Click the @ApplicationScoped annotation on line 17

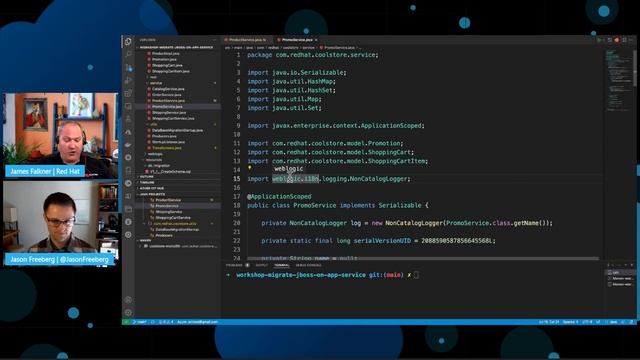279,196
